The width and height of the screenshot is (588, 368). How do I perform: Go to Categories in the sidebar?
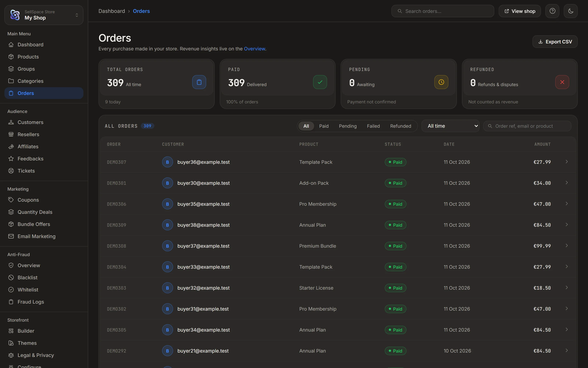coord(44,81)
